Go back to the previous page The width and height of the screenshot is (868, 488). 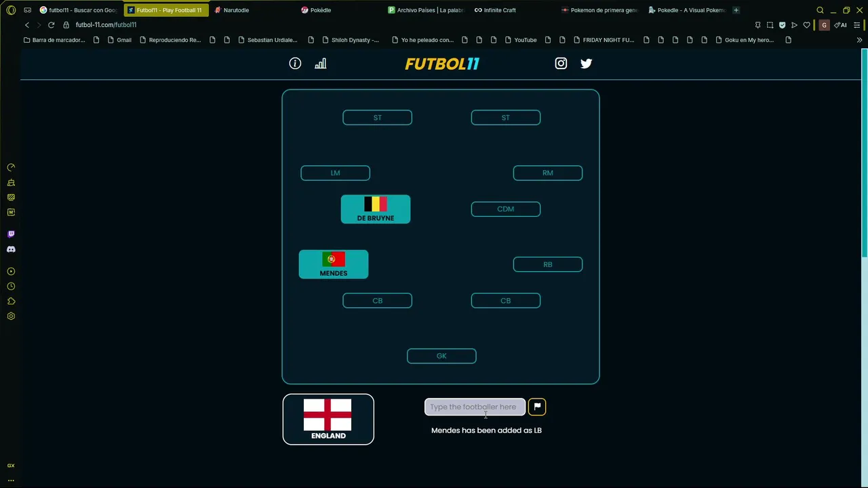(x=27, y=25)
